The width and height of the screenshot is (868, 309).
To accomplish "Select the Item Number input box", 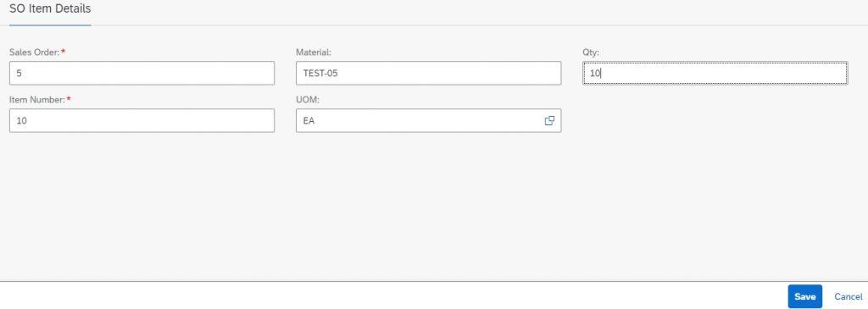I will [142, 120].
